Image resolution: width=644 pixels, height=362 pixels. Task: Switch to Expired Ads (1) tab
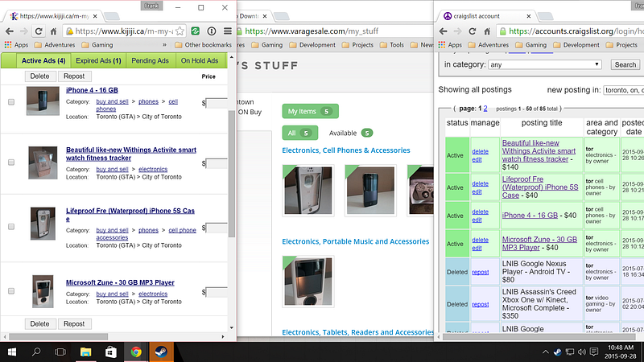pos(98,61)
